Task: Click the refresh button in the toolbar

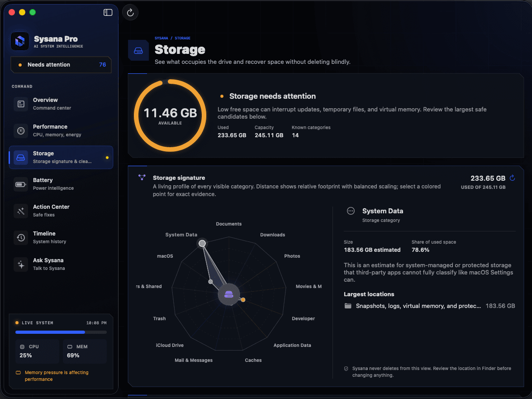Action: coord(130,13)
